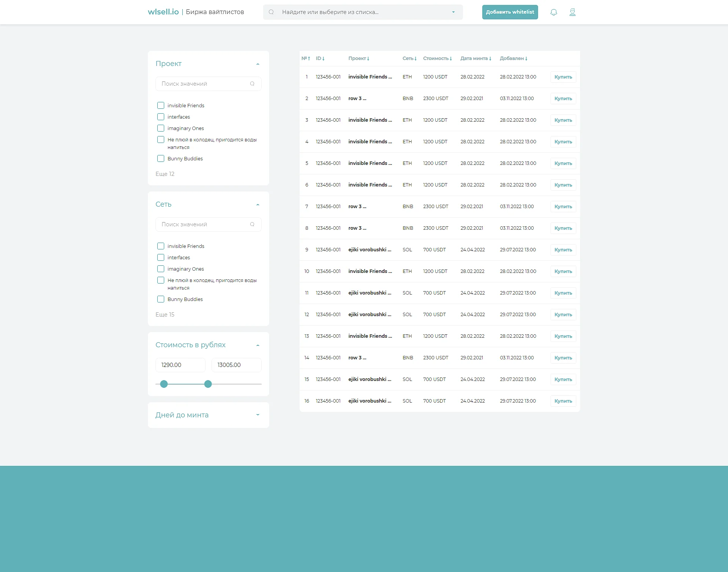
Task: Click the search icon in the Сеть filter field
Action: pos(252,224)
